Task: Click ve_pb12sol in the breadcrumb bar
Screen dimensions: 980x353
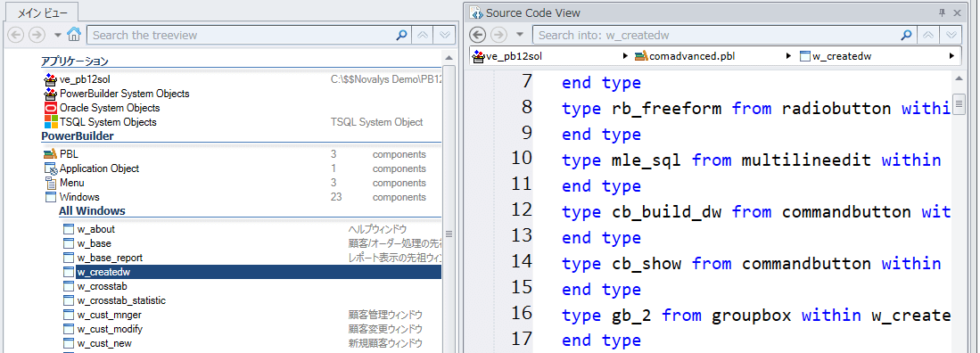Action: pos(514,56)
